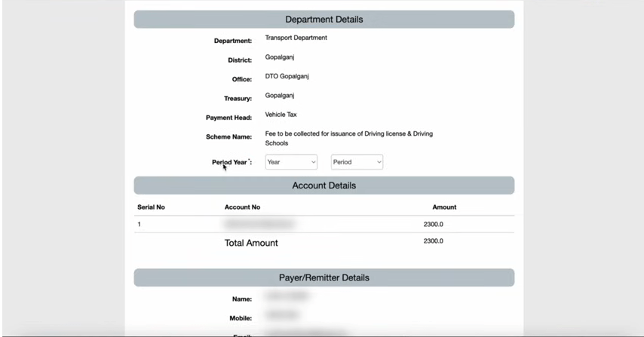Viewport: 644px width, 337px height.
Task: Select the Account No column header
Action: pyautogui.click(x=242, y=207)
